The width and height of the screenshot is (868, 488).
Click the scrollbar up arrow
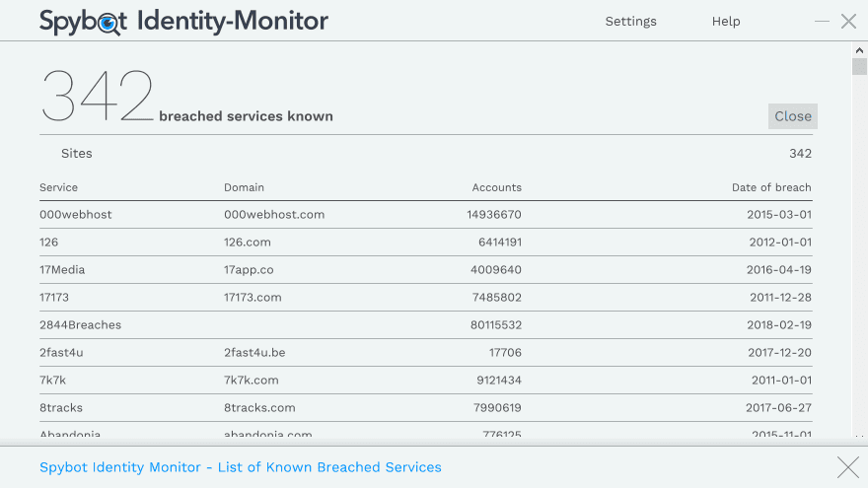coord(859,49)
